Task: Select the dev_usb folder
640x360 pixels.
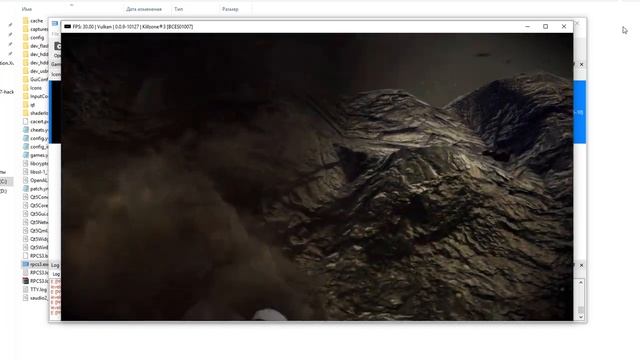Action: (x=35, y=71)
